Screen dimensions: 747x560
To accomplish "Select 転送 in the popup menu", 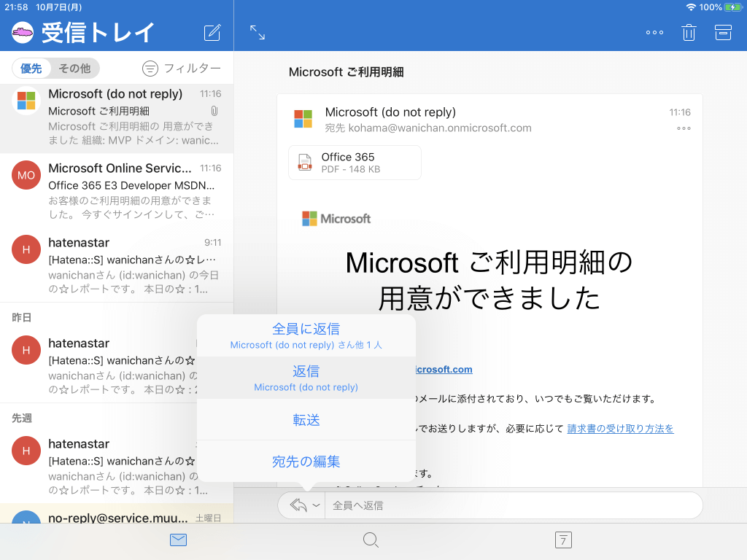I will [x=306, y=420].
